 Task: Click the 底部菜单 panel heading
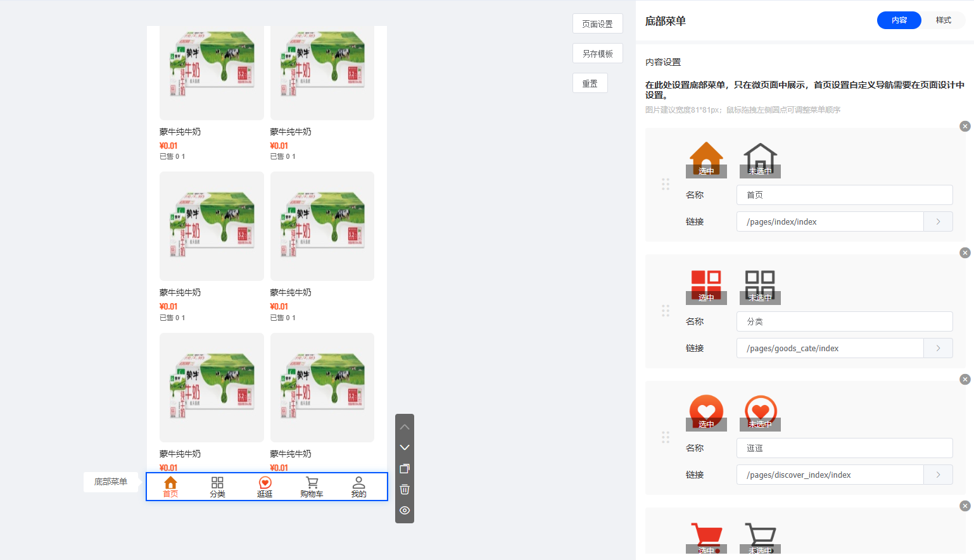(x=666, y=21)
